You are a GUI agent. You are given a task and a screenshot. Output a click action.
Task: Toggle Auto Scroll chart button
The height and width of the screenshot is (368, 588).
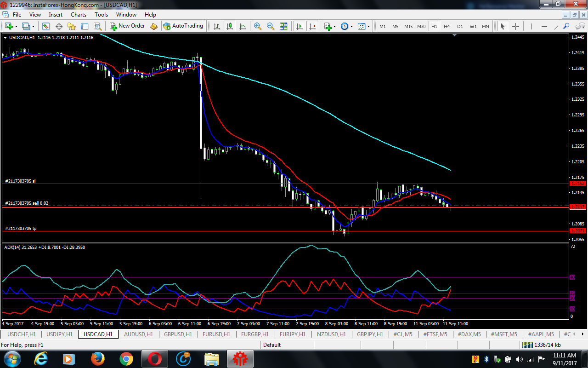tap(300, 26)
